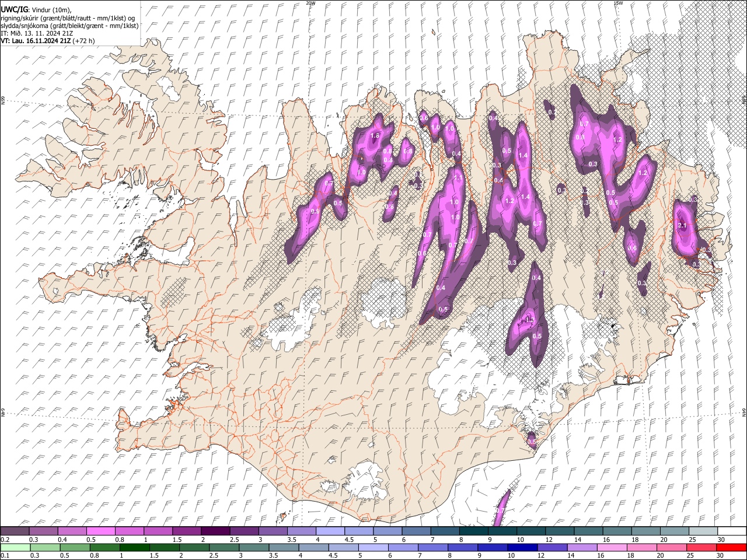Image resolution: width=747 pixels, height=560 pixels.
Task: Select the slydda/snjókoma legend description line
Action: pyautogui.click(x=69, y=26)
